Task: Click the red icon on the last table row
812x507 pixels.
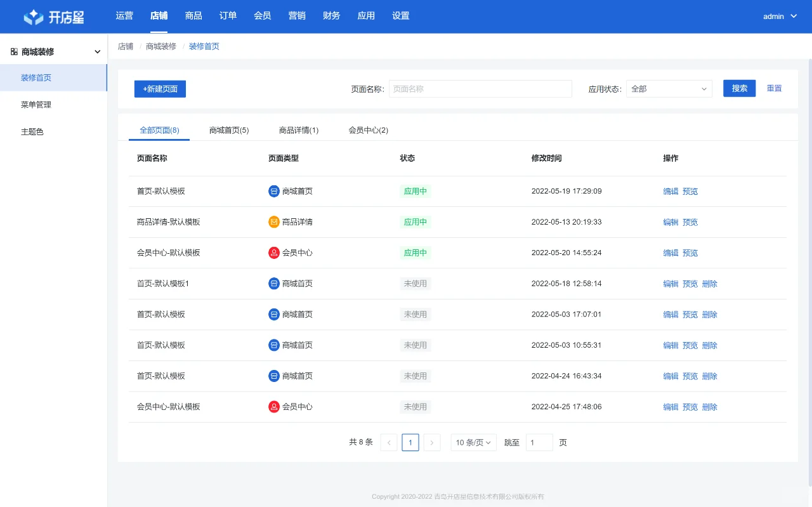Action: coord(273,406)
